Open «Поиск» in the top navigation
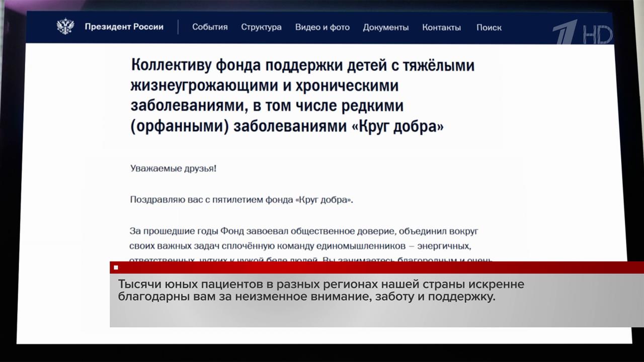The image size is (644, 362). coord(489,28)
